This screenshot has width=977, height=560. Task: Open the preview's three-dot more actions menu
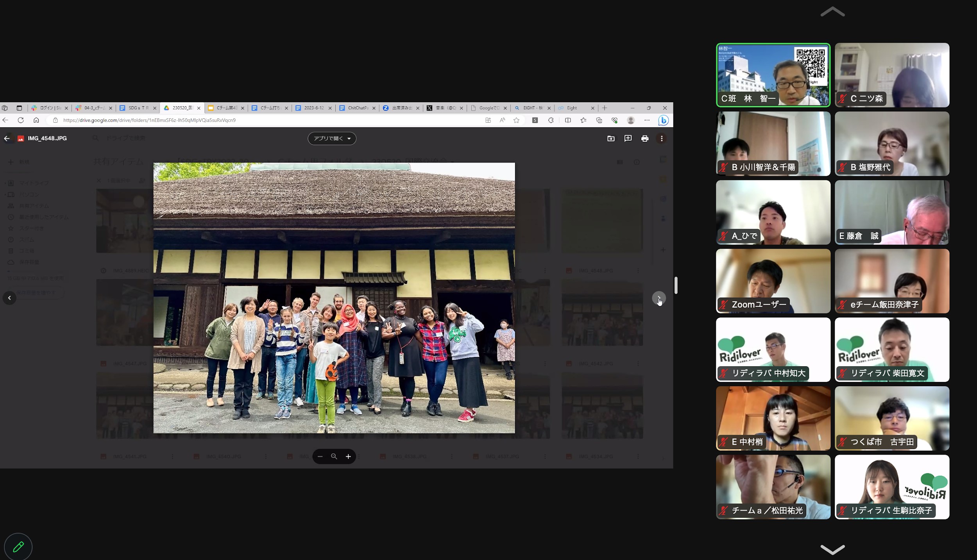click(x=662, y=138)
